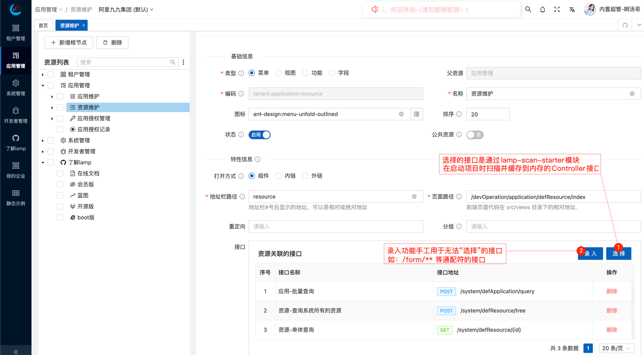This screenshot has height=355, width=644.
Task: Switch to the 首页 tab
Action: pos(43,25)
